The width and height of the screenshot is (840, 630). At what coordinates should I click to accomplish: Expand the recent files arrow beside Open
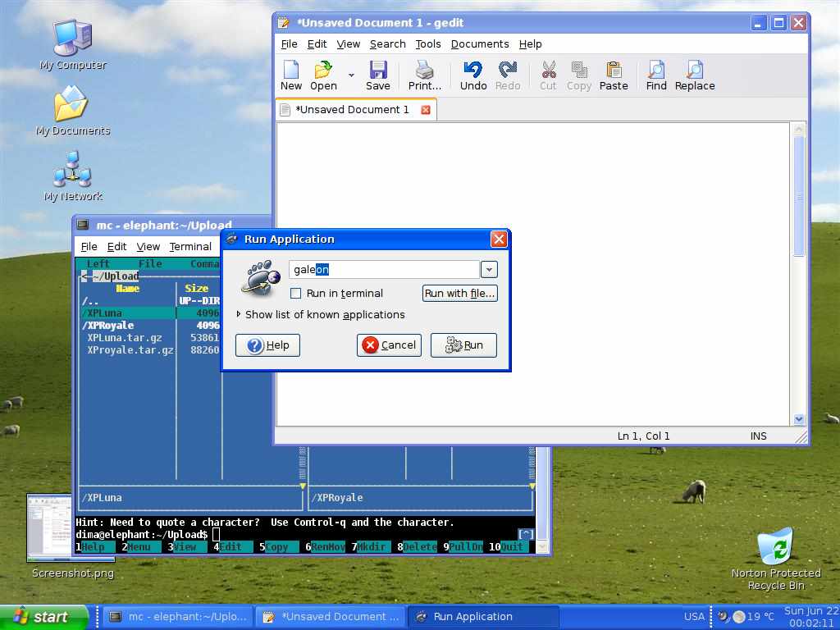[351, 75]
